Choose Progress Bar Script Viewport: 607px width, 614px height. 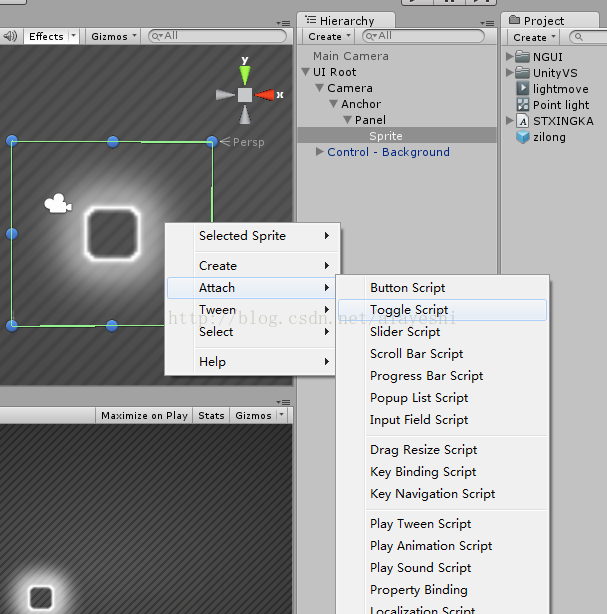(443, 376)
